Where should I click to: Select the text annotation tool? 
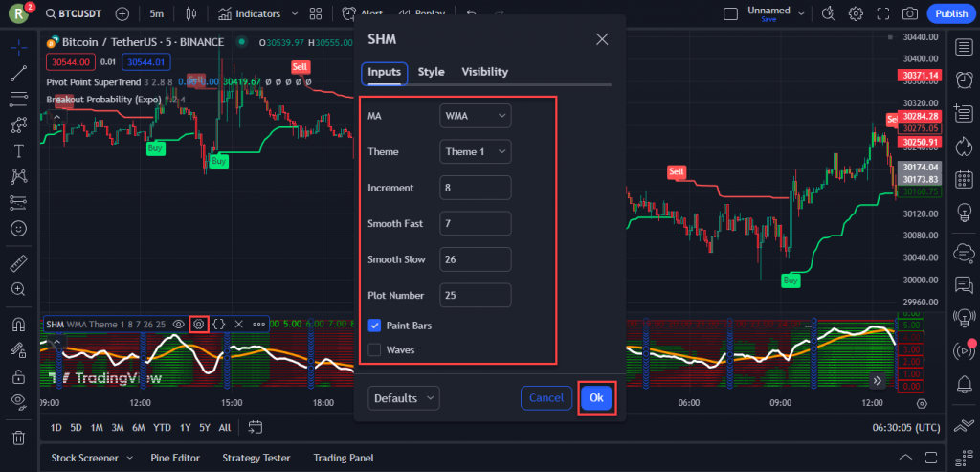coord(19,150)
